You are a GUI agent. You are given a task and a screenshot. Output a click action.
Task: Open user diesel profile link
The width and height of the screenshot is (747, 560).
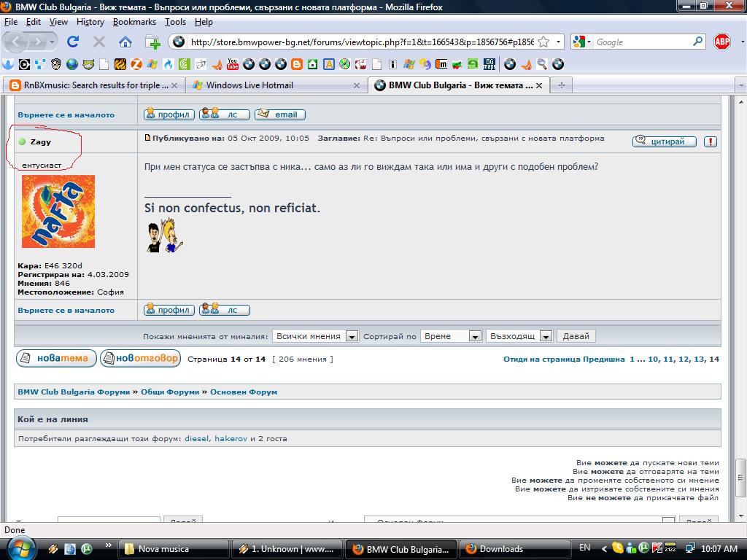click(197, 438)
